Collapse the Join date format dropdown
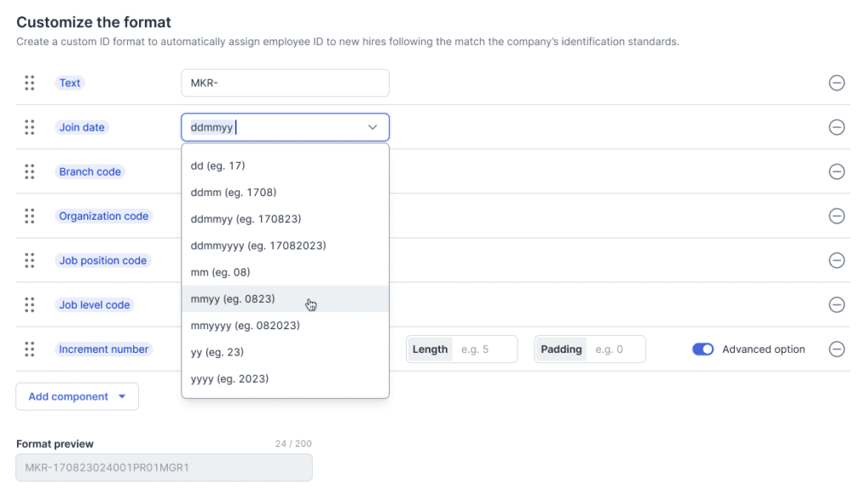Image resolution: width=868 pixels, height=503 pixels. (x=372, y=127)
